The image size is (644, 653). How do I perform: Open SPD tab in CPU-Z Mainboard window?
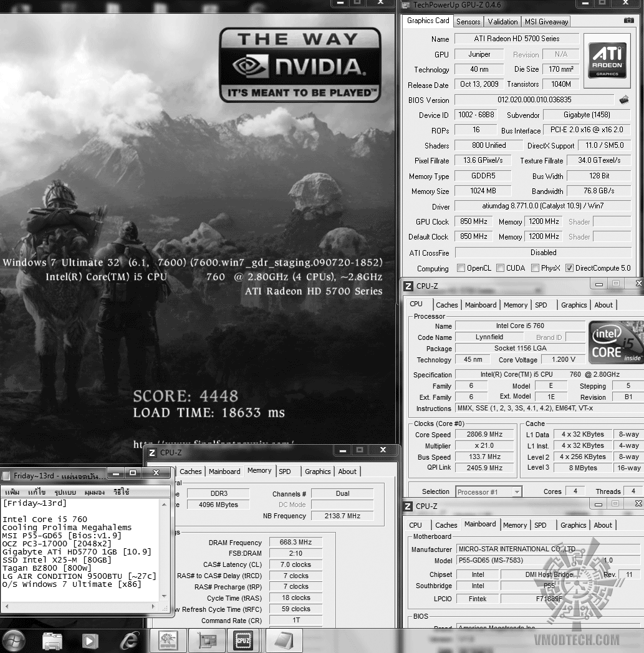point(541,525)
